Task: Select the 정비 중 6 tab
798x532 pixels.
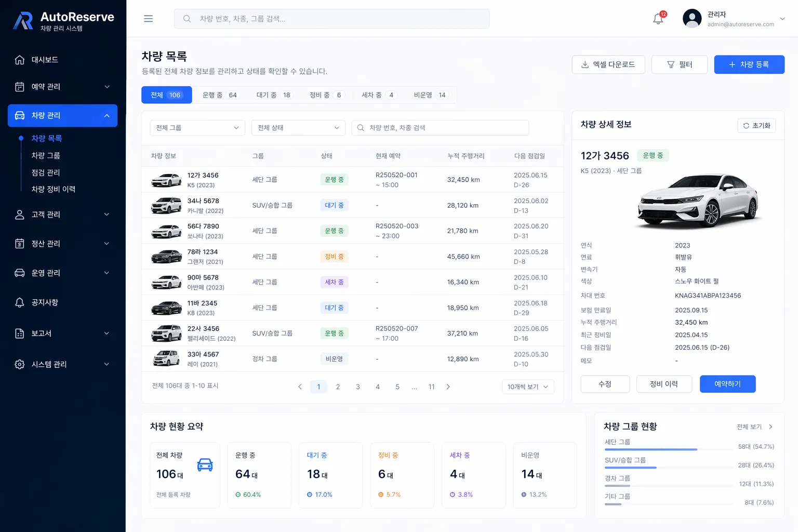Action: pyautogui.click(x=326, y=95)
